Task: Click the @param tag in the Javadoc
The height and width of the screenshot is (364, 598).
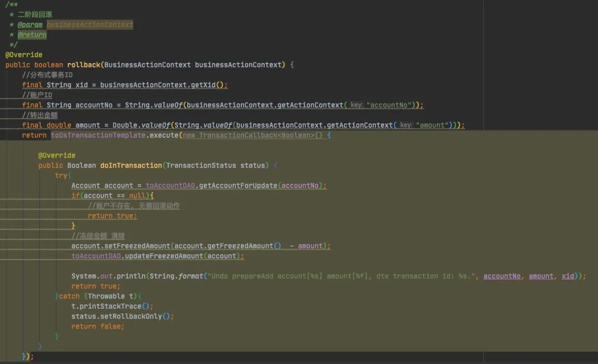Action: pyautogui.click(x=30, y=25)
